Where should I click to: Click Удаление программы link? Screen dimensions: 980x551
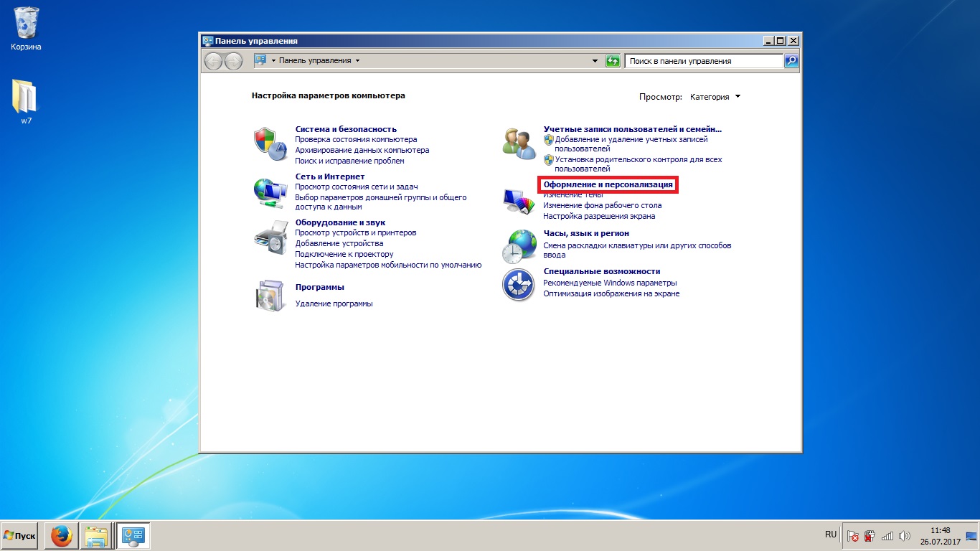tap(334, 304)
